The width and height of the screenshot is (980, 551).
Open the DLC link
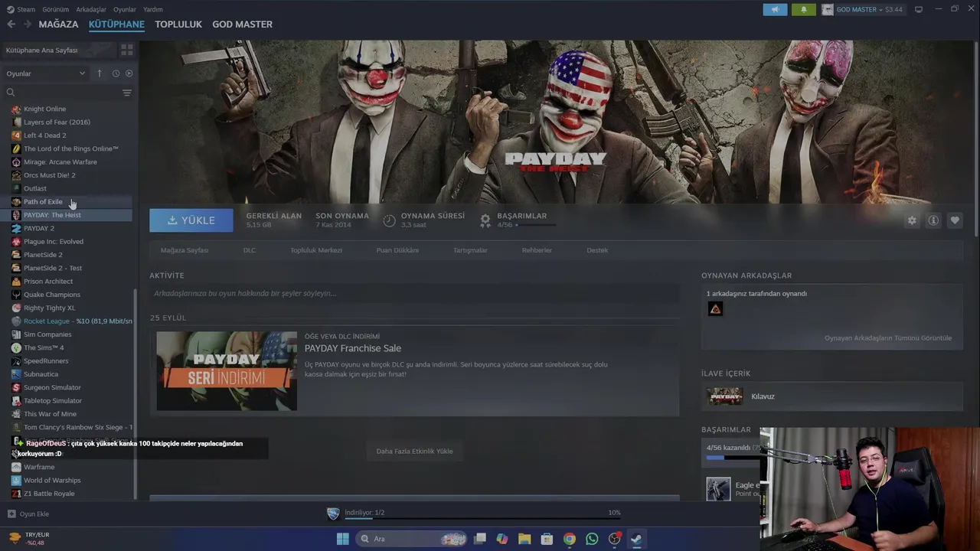[x=250, y=250]
